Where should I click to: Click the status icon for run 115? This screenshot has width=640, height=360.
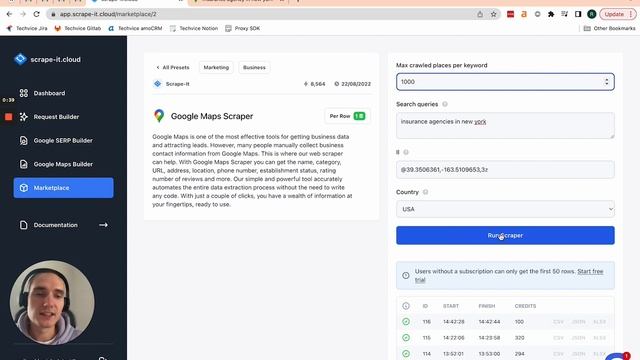click(x=406, y=338)
